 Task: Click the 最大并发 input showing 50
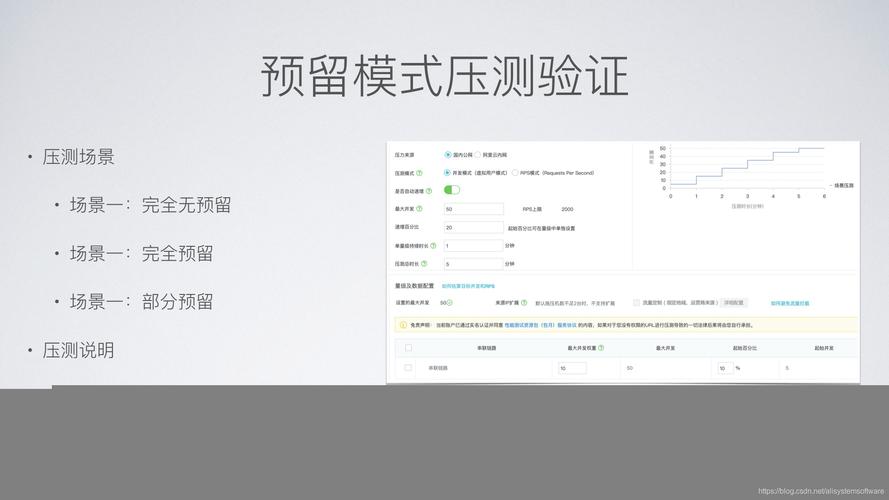[x=473, y=209]
